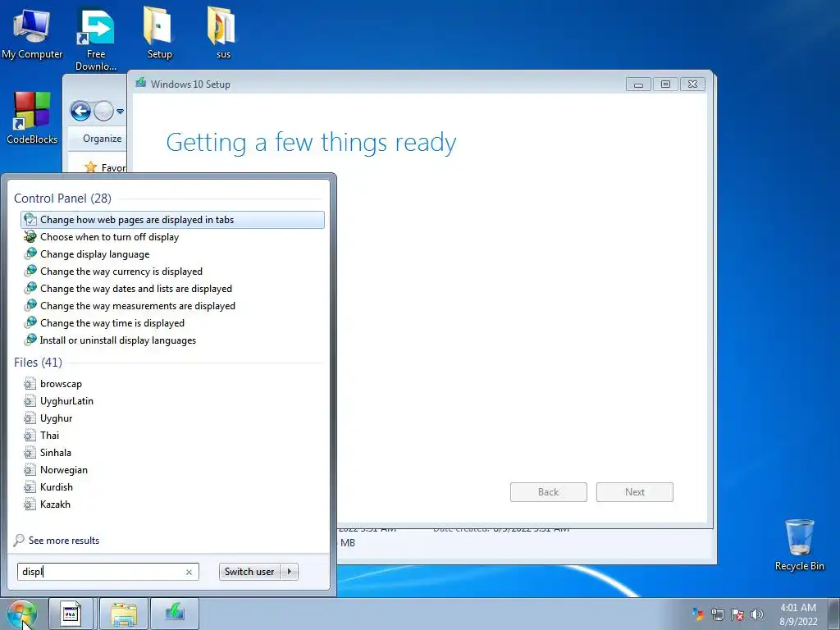Expand the shutdown options arrow
Image resolution: width=840 pixels, height=630 pixels.
(x=290, y=572)
